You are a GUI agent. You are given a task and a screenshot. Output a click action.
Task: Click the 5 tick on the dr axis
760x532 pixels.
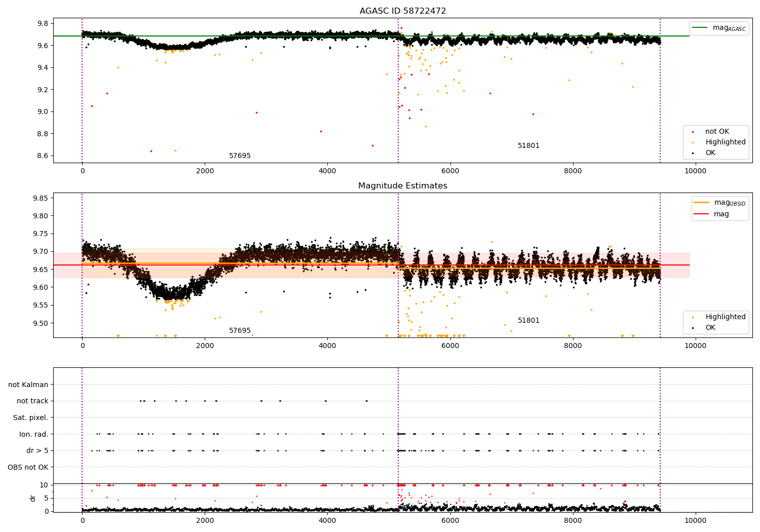click(x=46, y=498)
